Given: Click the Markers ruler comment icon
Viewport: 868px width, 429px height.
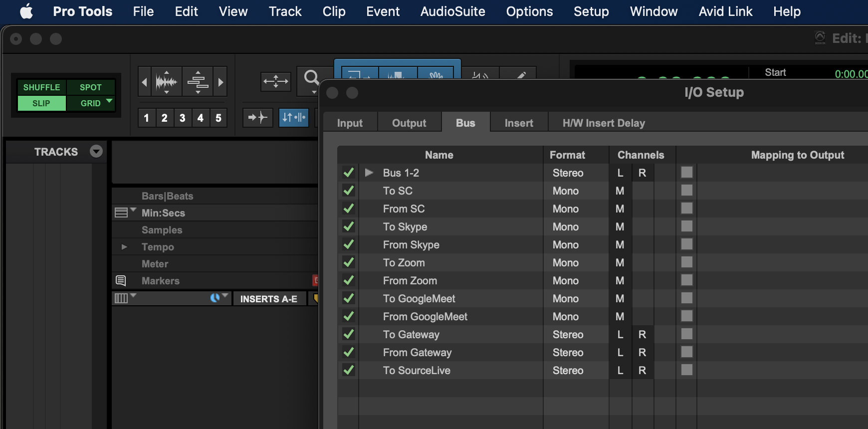Looking at the screenshot, I should (121, 280).
